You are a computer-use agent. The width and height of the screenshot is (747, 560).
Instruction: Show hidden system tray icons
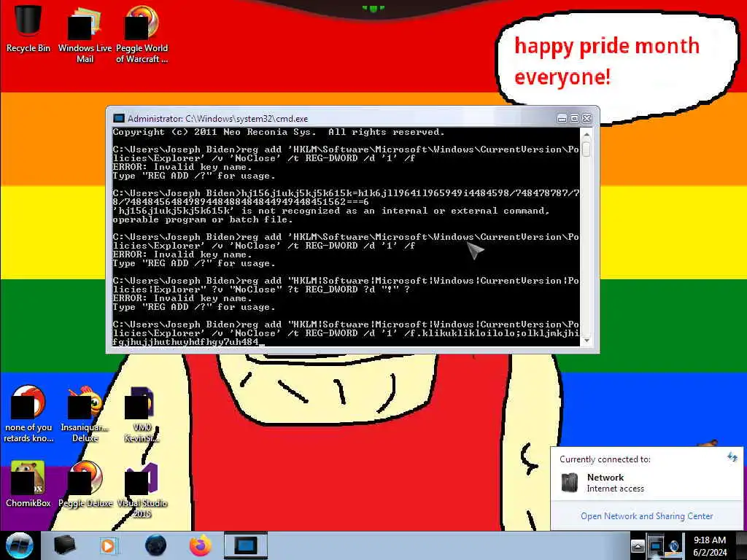(638, 546)
